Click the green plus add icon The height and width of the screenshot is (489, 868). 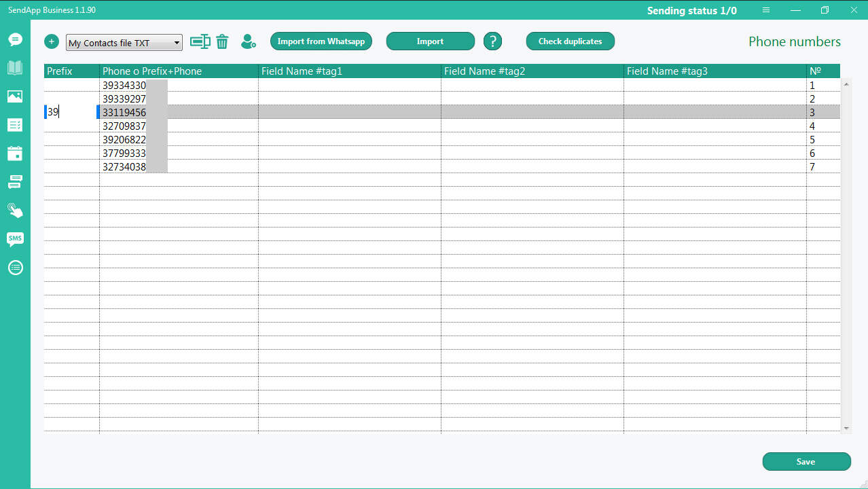pyautogui.click(x=52, y=41)
